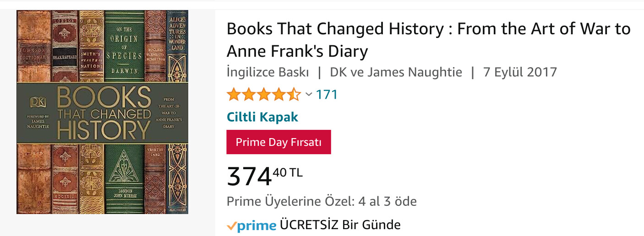Click the blue prime logo text
Image resolution: width=644 pixels, height=236 pixels.
pyautogui.click(x=257, y=225)
